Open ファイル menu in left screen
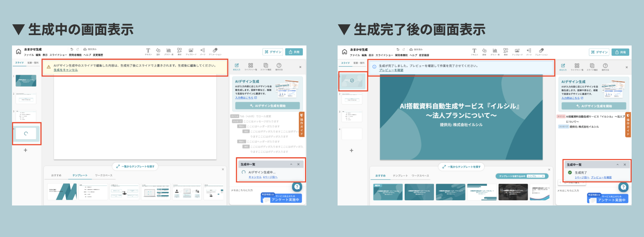 (29, 55)
